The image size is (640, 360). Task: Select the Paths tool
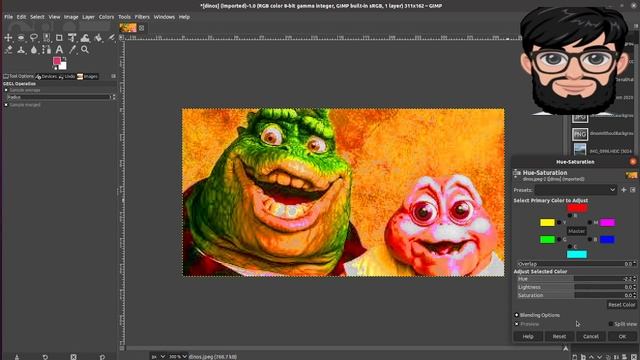[x=47, y=50]
